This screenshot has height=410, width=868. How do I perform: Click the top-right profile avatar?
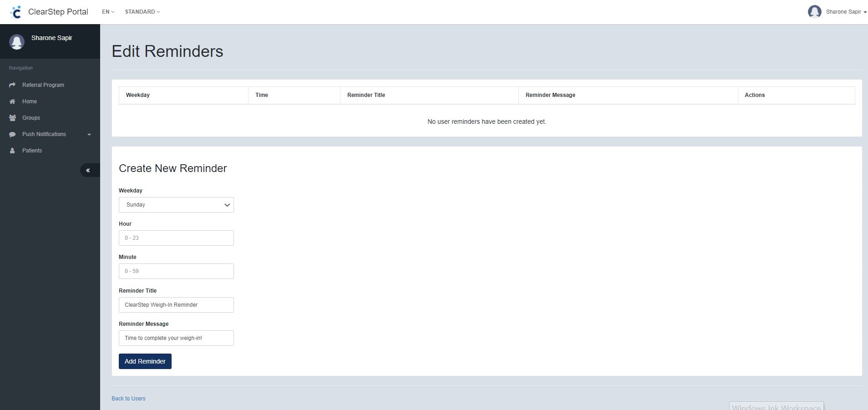814,12
